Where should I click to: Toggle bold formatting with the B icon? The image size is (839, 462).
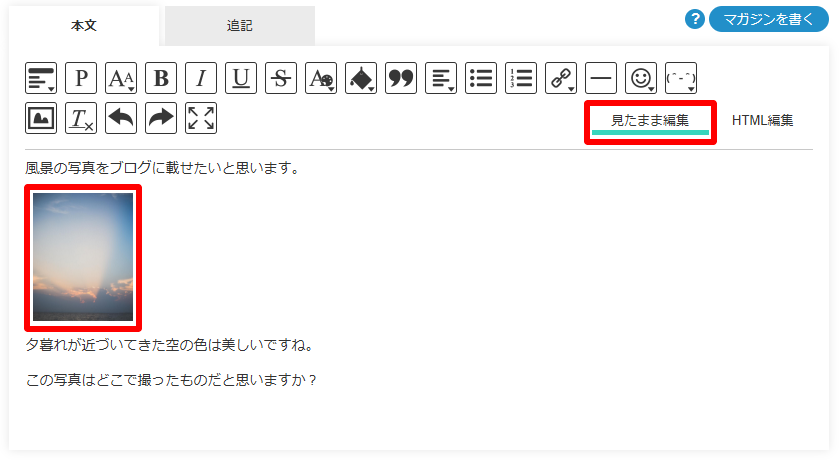pyautogui.click(x=161, y=78)
